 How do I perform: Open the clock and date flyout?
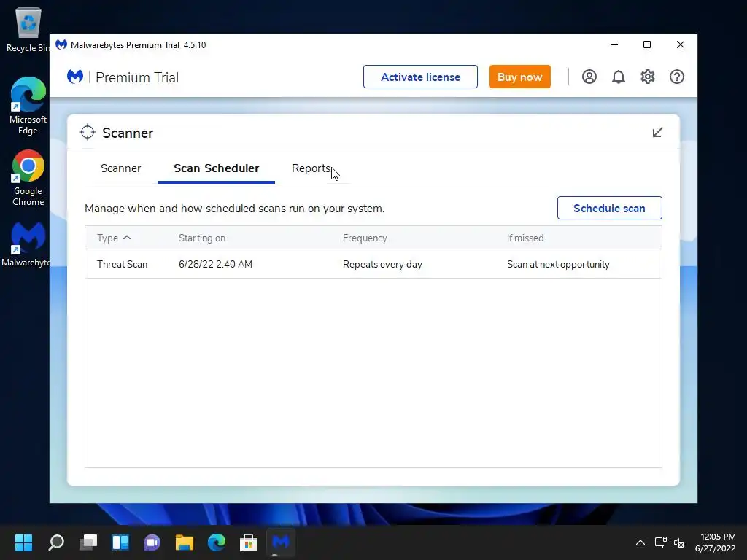coord(716,542)
